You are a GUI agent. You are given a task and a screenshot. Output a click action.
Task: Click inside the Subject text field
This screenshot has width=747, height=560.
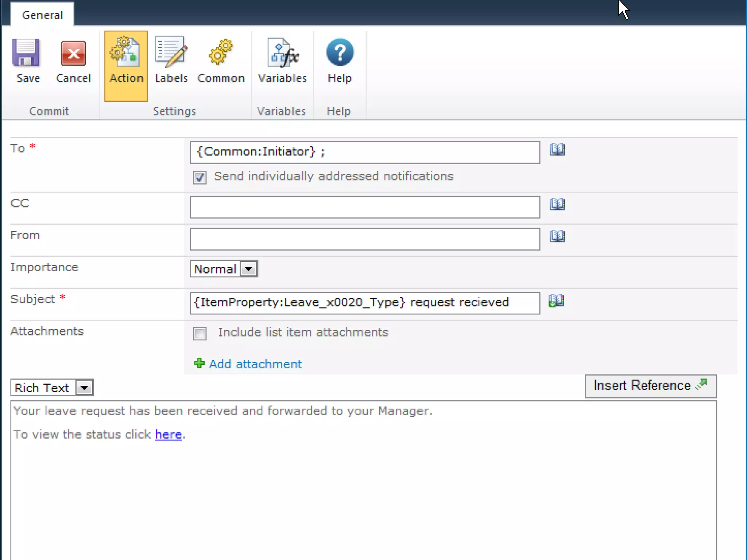pyautogui.click(x=365, y=303)
